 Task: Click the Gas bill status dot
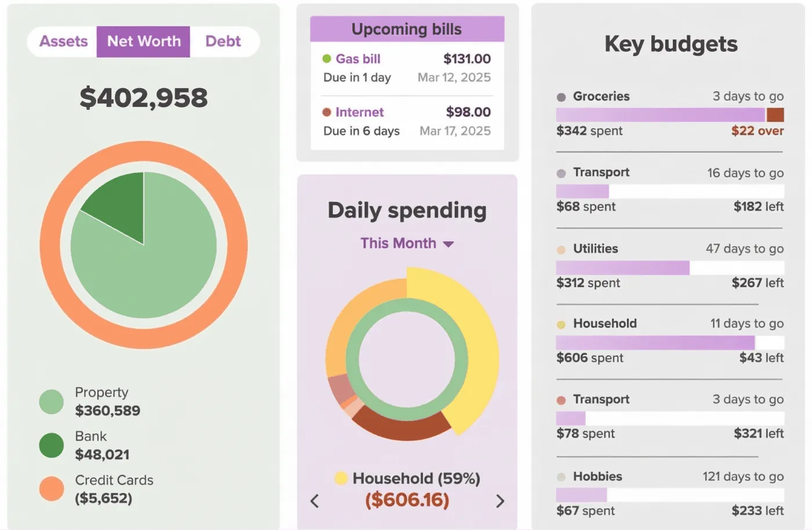tap(327, 59)
